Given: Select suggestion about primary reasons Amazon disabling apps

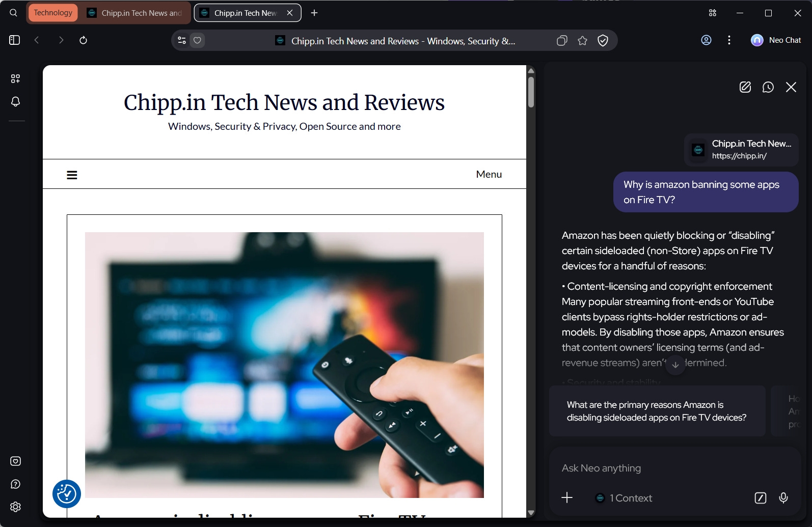Looking at the screenshot, I should [657, 411].
